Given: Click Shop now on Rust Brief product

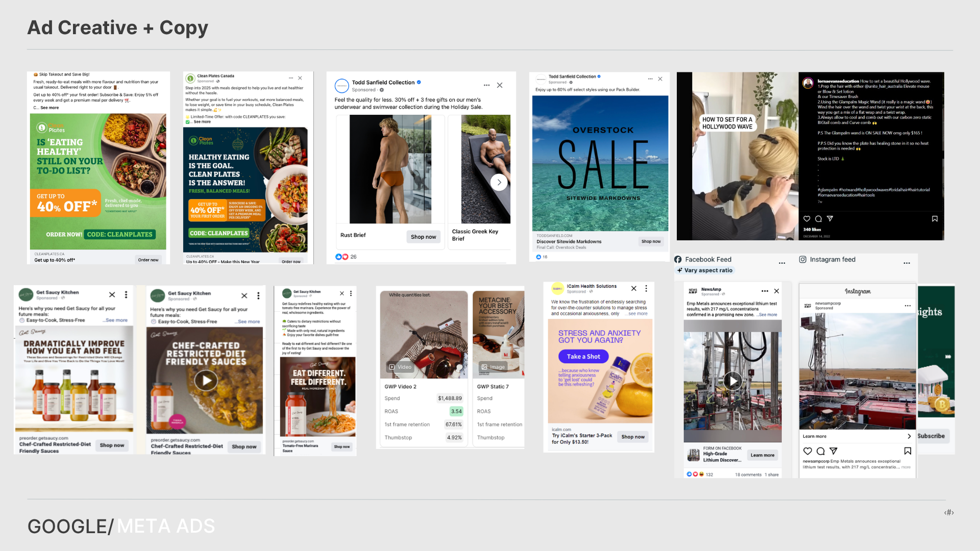Looking at the screenshot, I should (424, 237).
